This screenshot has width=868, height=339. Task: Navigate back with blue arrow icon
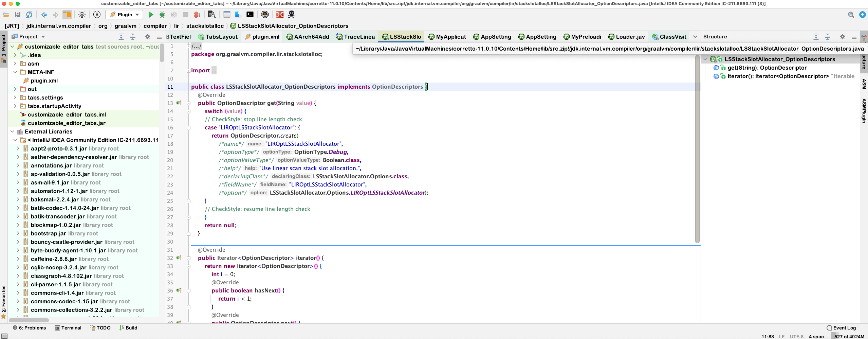(x=44, y=15)
